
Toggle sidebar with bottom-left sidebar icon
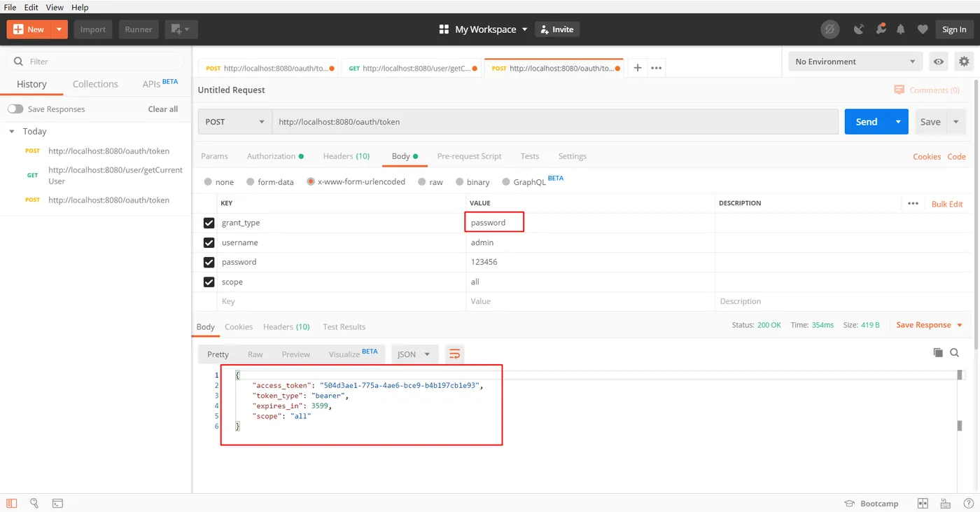(12, 503)
